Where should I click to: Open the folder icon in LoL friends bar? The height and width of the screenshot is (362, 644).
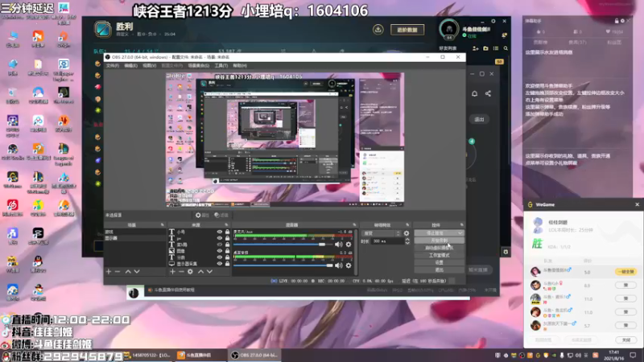click(x=486, y=48)
